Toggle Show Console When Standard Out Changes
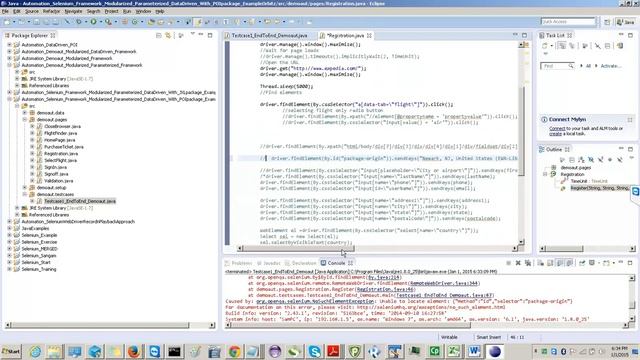The width and height of the screenshot is (640, 360). pyautogui.click(x=560, y=263)
